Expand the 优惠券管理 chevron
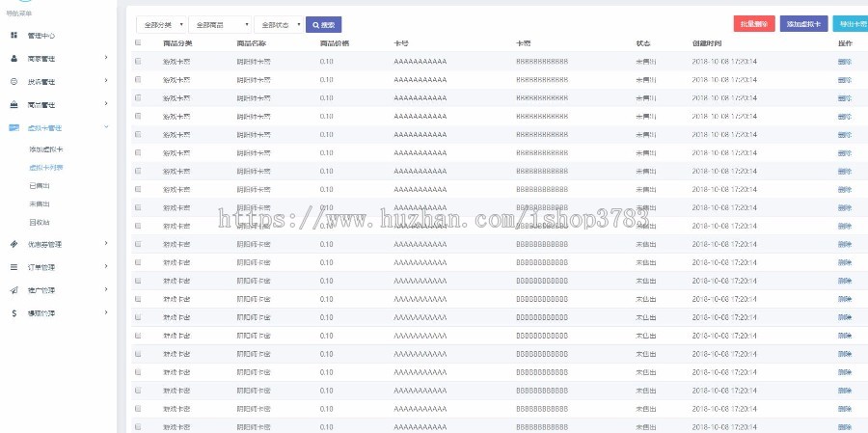This screenshot has height=433, width=868. pos(106,243)
